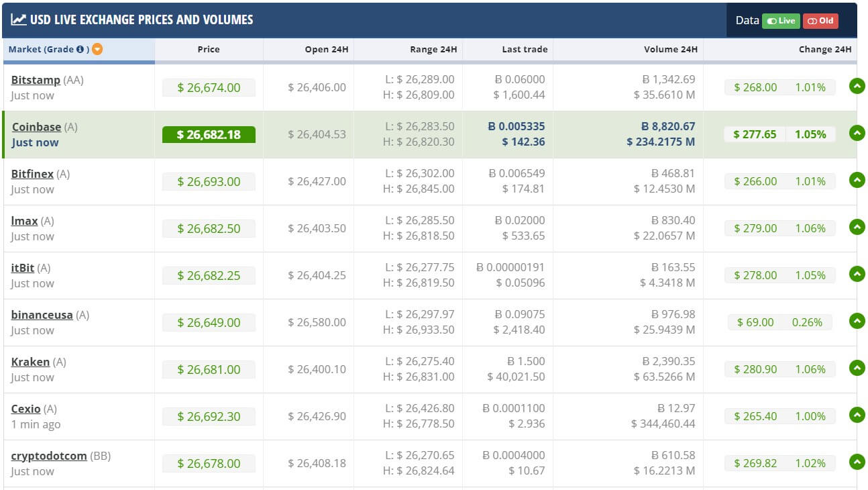Open the orange Market sort dropdown arrow
The height and width of the screenshot is (490, 868).
[97, 49]
